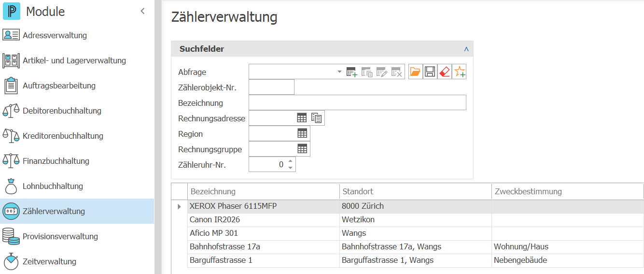The height and width of the screenshot is (274, 644).
Task: Sort by Standort column header
Action: pyautogui.click(x=416, y=191)
